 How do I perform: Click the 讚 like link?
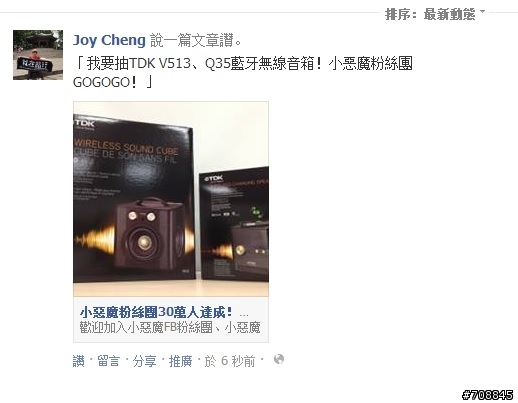click(x=79, y=361)
